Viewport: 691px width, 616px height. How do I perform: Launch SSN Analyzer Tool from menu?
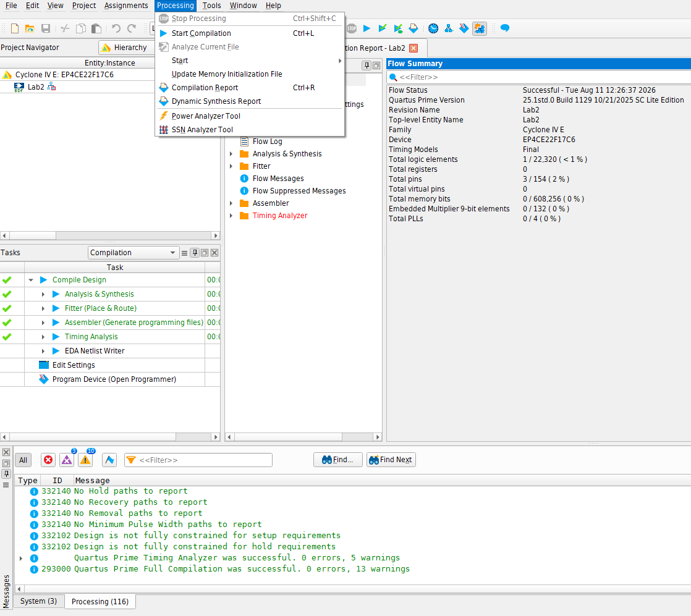pos(250,130)
